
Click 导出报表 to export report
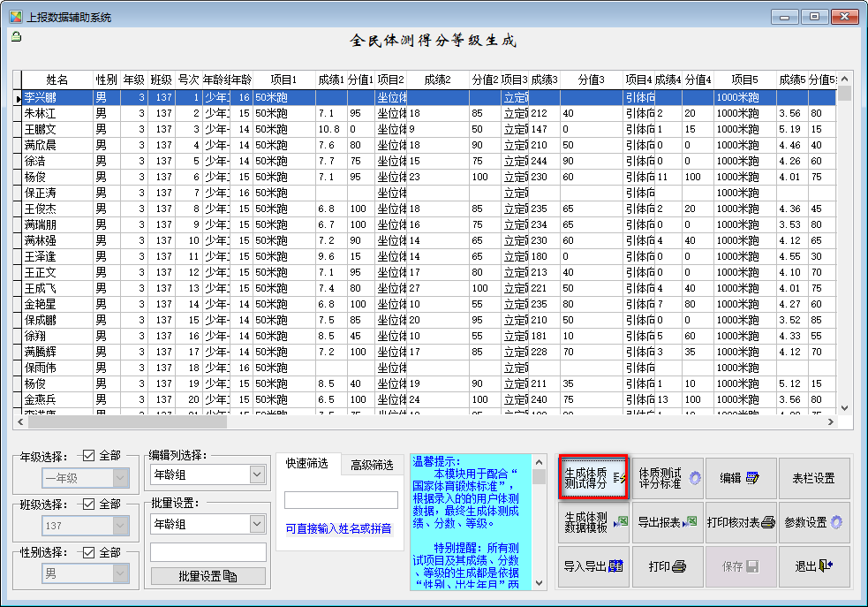pos(668,522)
